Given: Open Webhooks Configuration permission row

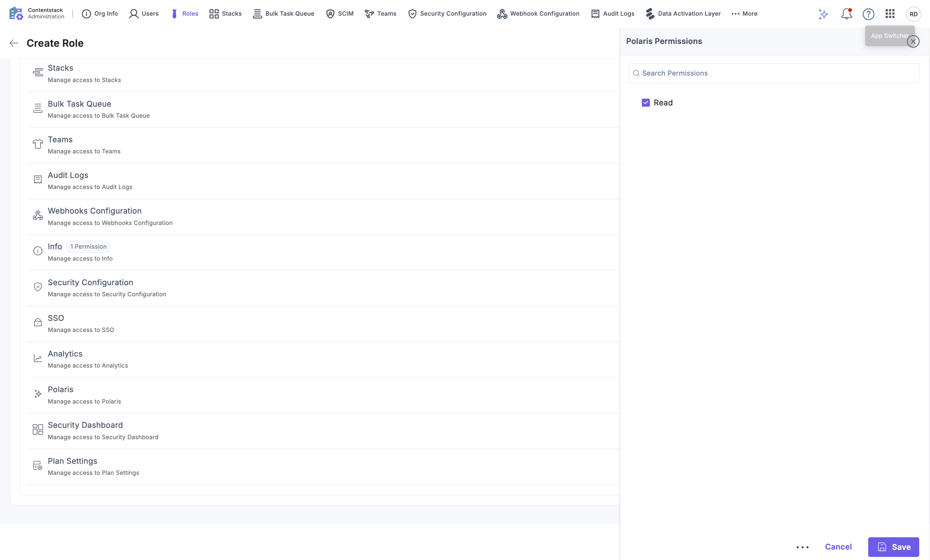Looking at the screenshot, I should point(324,217).
